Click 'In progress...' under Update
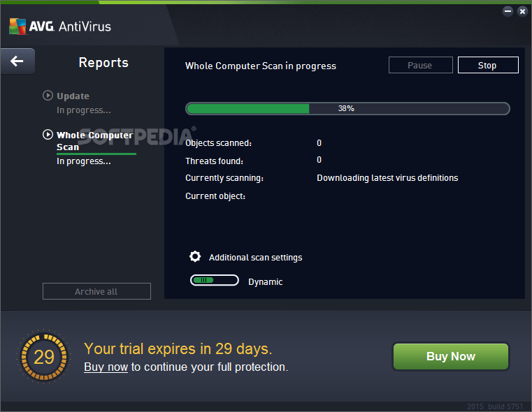The image size is (532, 412). [x=84, y=110]
